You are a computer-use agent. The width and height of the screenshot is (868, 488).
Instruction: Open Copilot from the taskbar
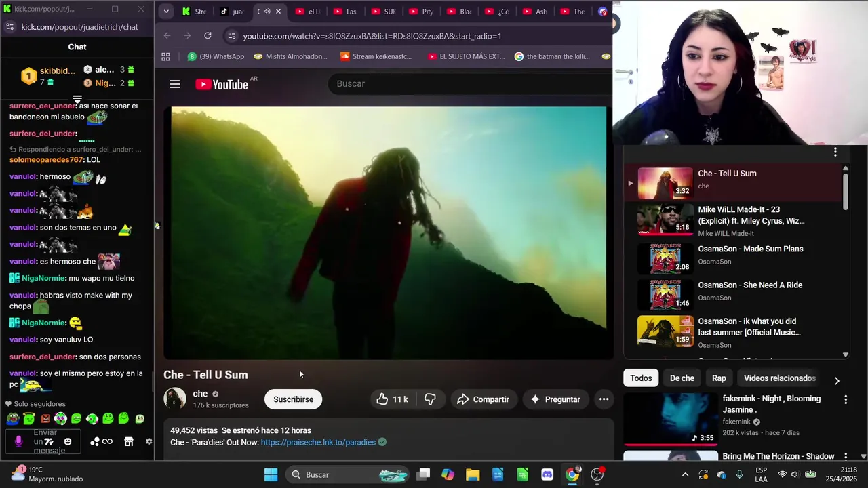(x=448, y=474)
